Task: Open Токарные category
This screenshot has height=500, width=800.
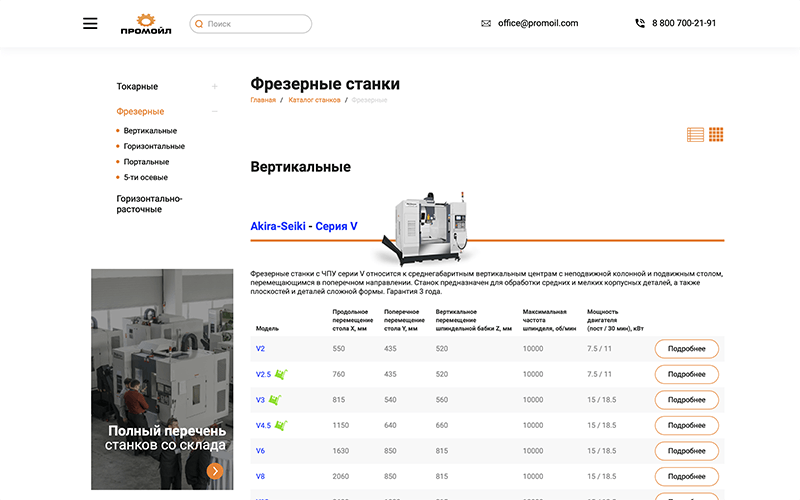Action: [137, 87]
